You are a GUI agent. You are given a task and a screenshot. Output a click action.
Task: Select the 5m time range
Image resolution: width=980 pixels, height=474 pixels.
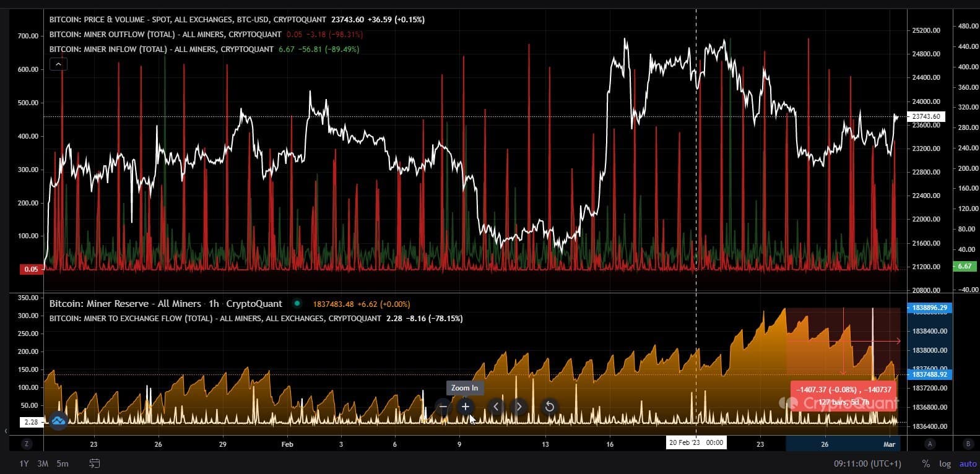[x=62, y=463]
